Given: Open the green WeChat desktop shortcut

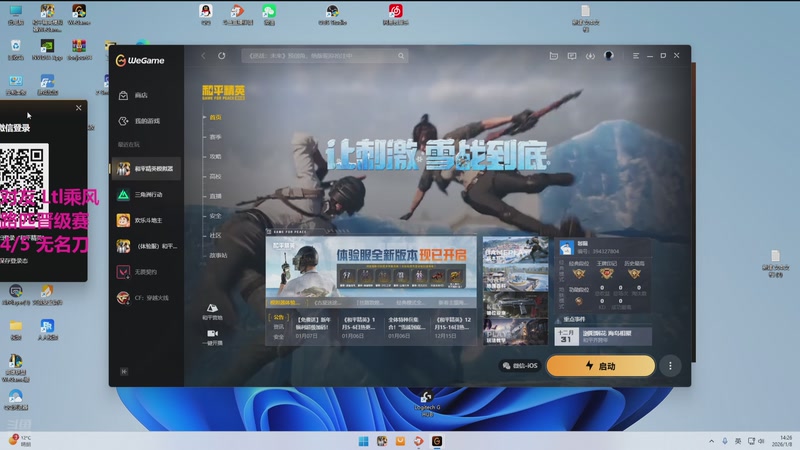Looking at the screenshot, I should coord(269,14).
